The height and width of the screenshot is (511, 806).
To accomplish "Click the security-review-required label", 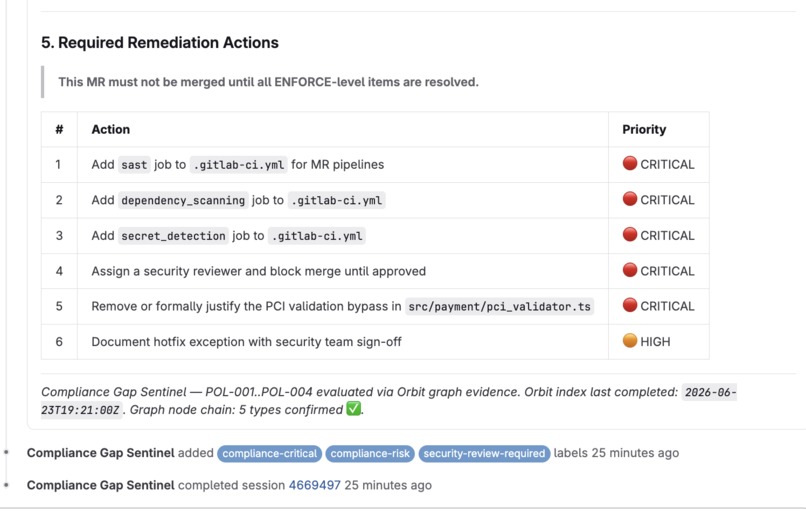I will pyautogui.click(x=484, y=453).
